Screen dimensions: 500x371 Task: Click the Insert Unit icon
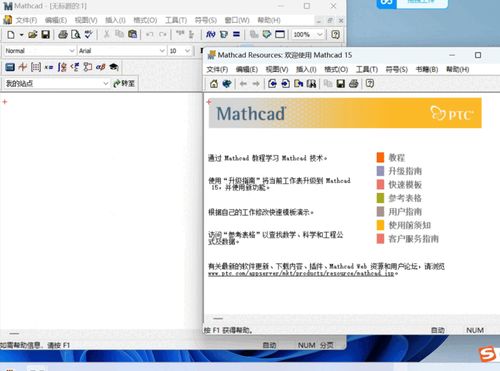tap(224, 34)
